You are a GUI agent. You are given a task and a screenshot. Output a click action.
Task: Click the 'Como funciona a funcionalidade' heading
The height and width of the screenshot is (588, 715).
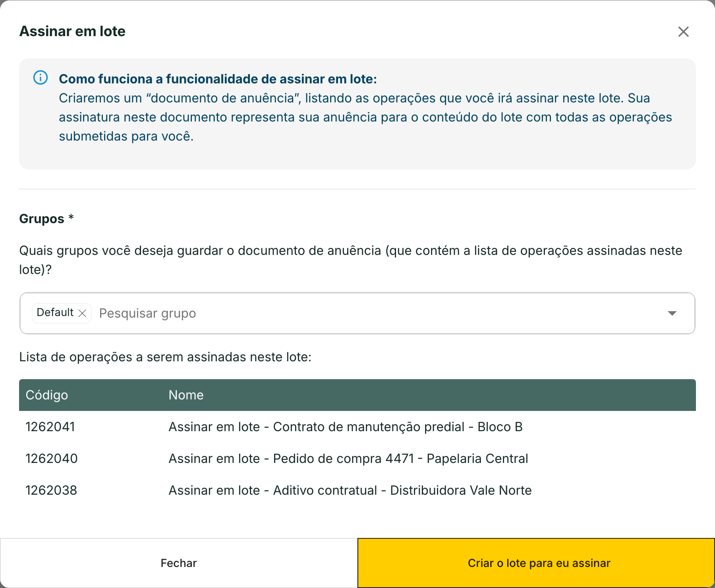(x=218, y=79)
